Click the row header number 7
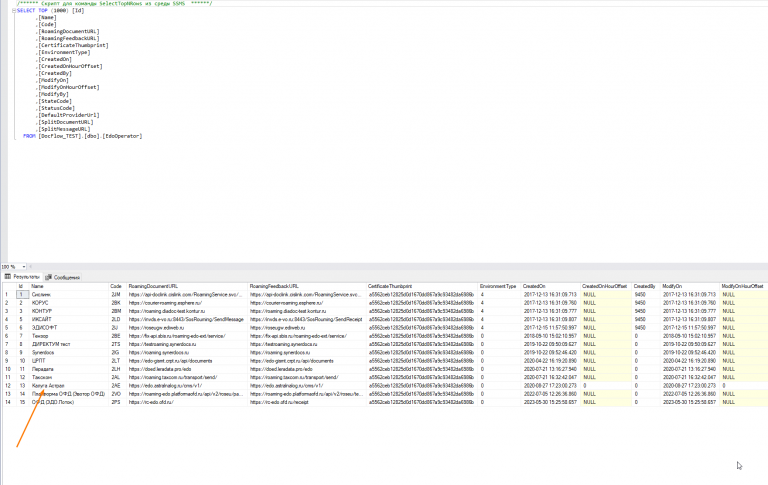The image size is (768, 485). point(8,344)
